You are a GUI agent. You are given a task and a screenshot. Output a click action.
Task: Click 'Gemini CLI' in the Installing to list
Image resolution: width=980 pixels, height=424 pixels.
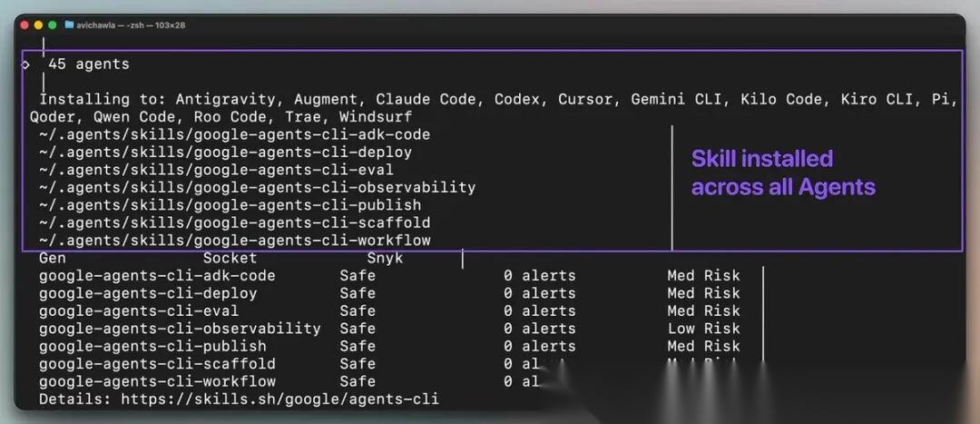pyautogui.click(x=681, y=100)
